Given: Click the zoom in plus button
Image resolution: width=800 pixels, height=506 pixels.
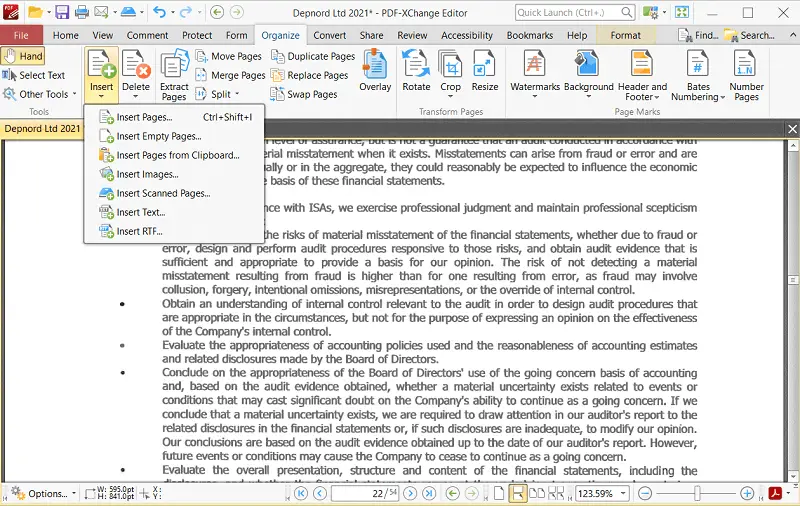Looking at the screenshot, I should [747, 493].
